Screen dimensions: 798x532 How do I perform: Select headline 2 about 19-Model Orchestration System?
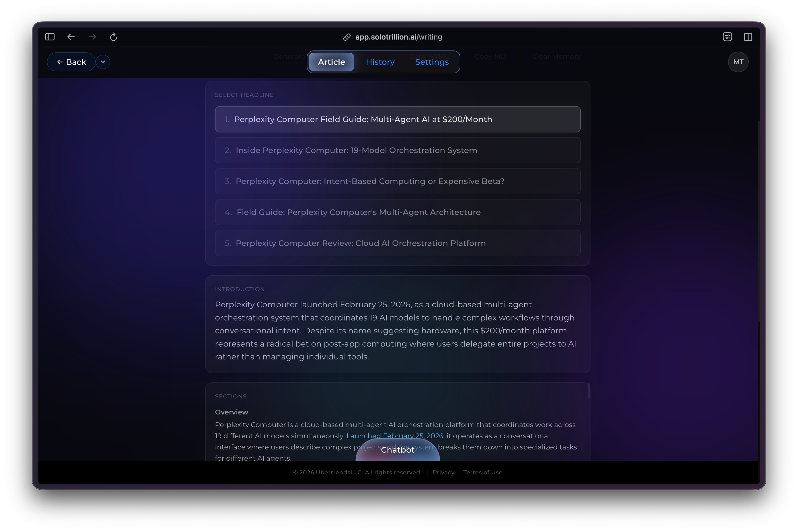(397, 150)
